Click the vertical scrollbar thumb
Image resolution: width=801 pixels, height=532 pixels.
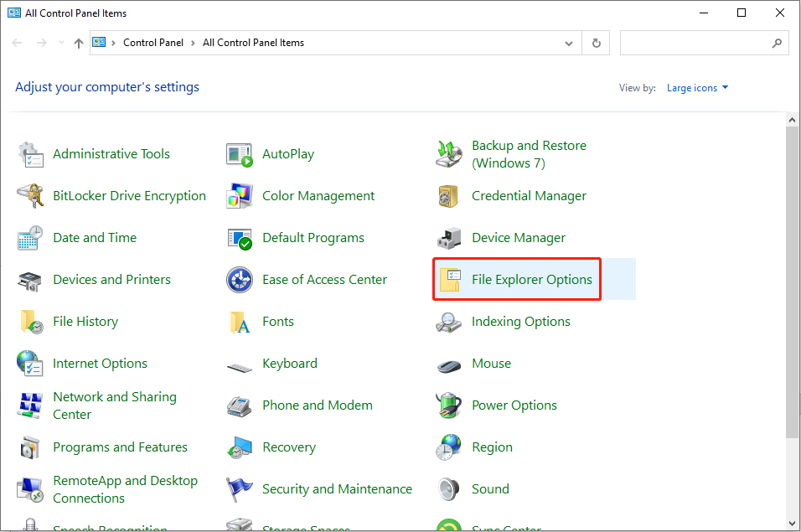pyautogui.click(x=793, y=281)
